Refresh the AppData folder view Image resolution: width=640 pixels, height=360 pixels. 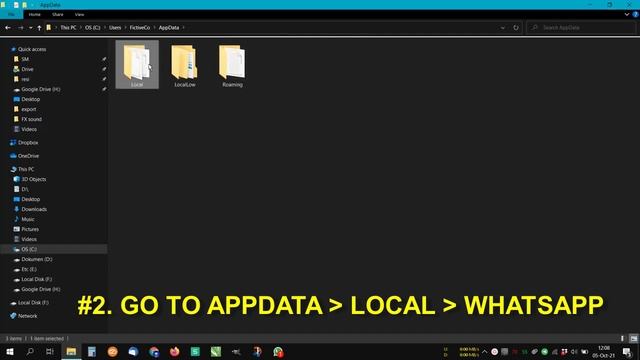(x=516, y=28)
